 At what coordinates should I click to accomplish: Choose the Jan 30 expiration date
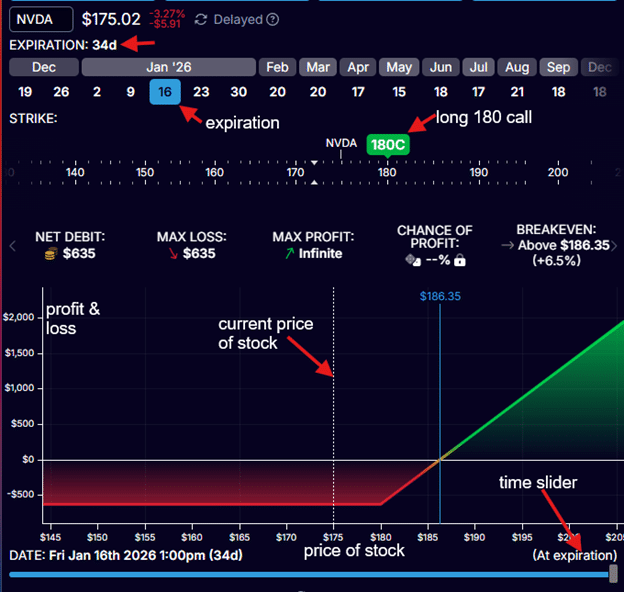pos(239,92)
